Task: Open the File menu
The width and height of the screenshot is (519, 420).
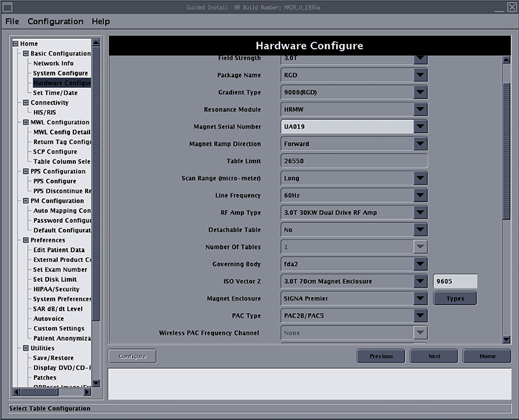Action: 12,21
